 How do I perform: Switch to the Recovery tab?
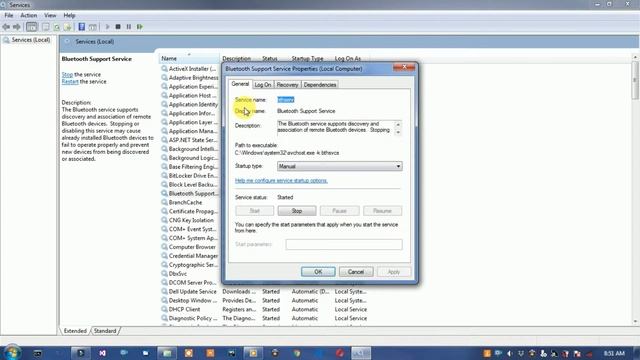(x=287, y=85)
